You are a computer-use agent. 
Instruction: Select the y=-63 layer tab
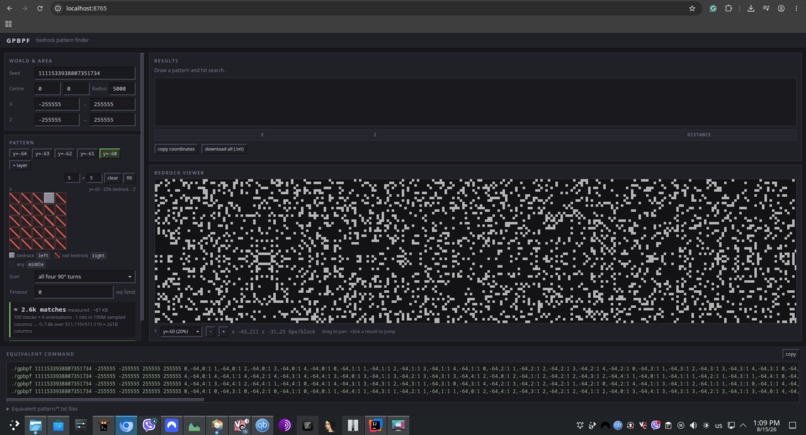[x=42, y=153]
